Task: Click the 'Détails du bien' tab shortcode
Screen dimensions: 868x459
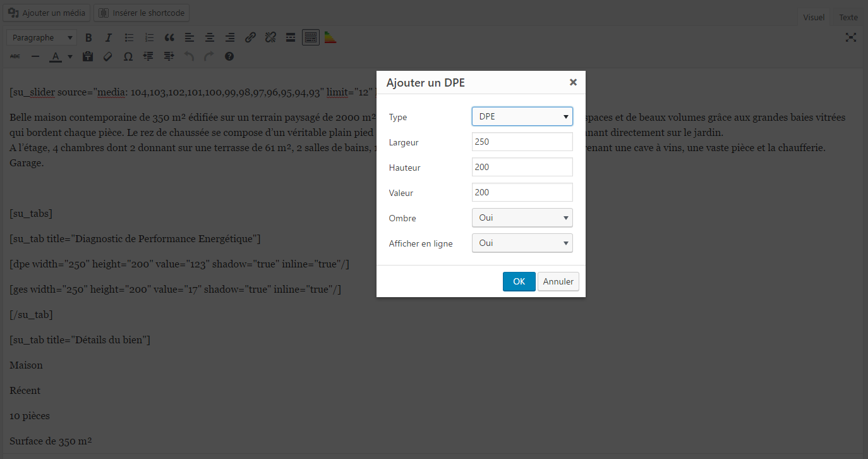Action: click(x=80, y=340)
